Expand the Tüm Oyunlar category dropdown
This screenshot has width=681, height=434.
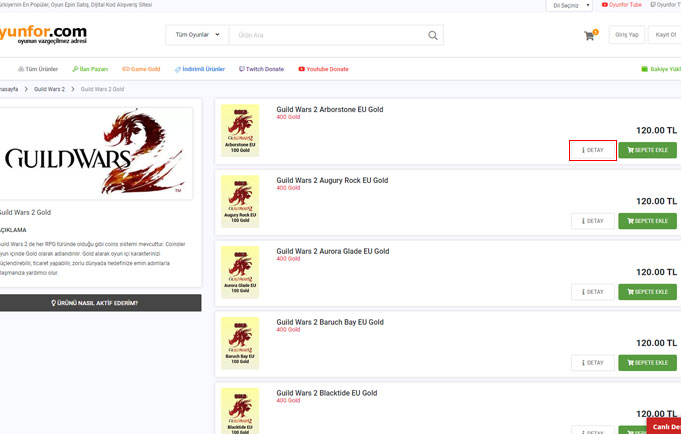click(196, 36)
